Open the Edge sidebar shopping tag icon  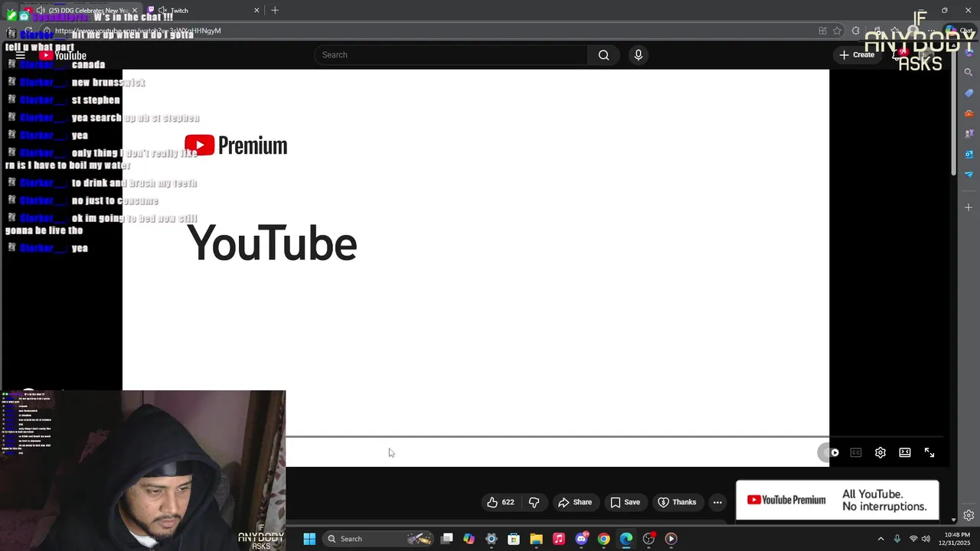pos(969,93)
